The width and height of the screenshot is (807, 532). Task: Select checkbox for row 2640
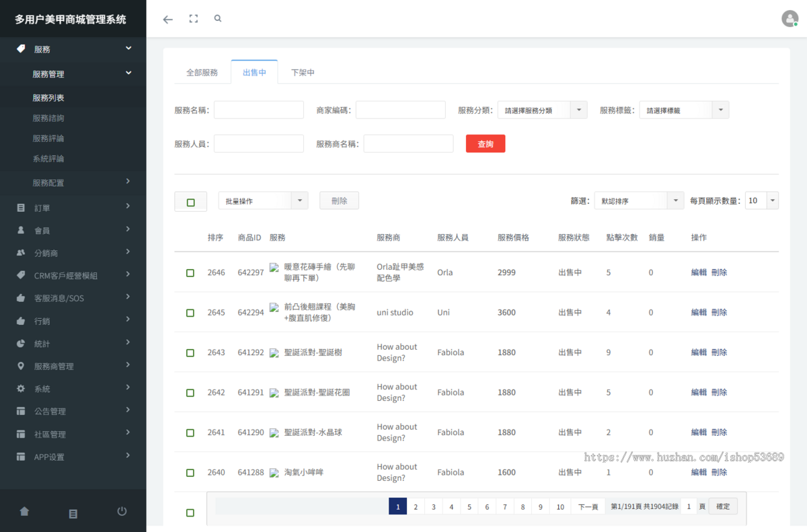click(190, 473)
